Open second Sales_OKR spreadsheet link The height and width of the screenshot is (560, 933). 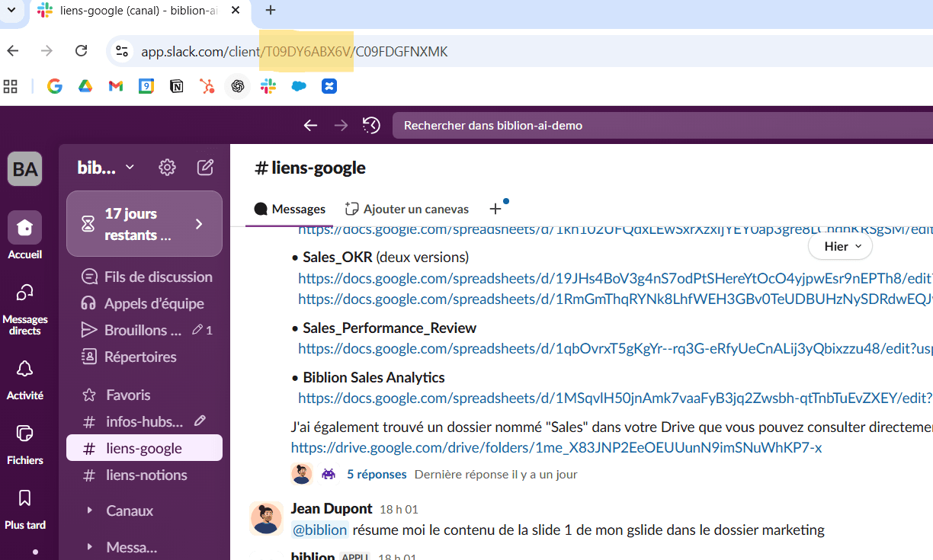[x=615, y=299]
